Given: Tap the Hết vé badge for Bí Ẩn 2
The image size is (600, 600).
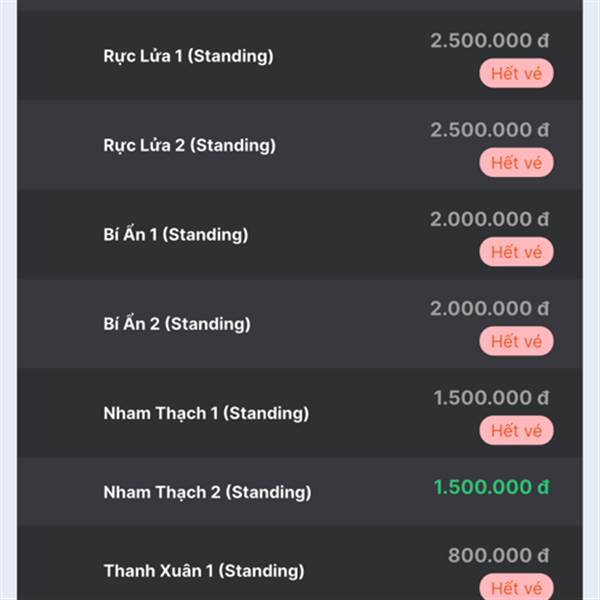Looking at the screenshot, I should (x=516, y=341).
